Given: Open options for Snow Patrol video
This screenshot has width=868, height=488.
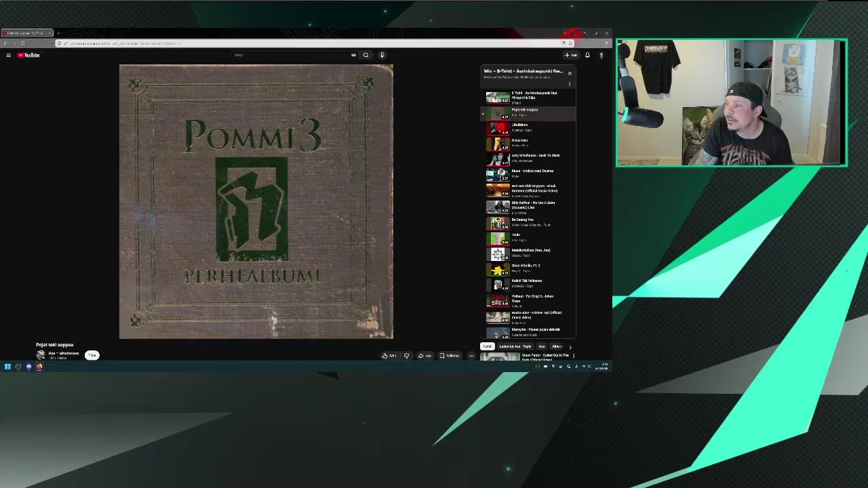Looking at the screenshot, I should coord(574,356).
